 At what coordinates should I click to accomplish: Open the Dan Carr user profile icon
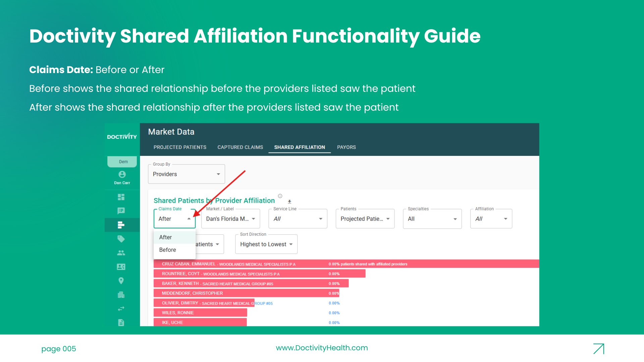click(122, 174)
